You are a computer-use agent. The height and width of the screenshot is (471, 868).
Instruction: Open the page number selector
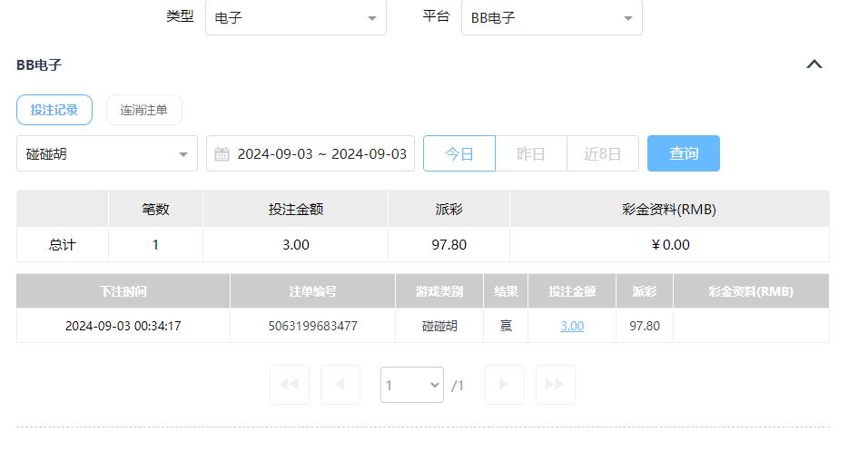coord(411,385)
